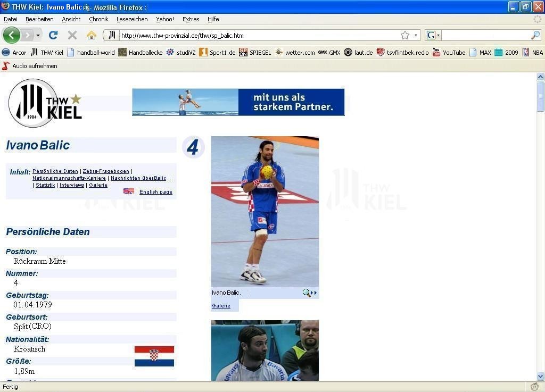
Task: Bookmark the page using the star icon
Action: point(405,35)
